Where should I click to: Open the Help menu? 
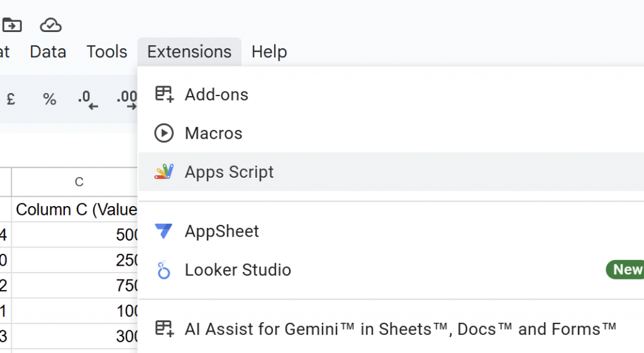coord(269,52)
